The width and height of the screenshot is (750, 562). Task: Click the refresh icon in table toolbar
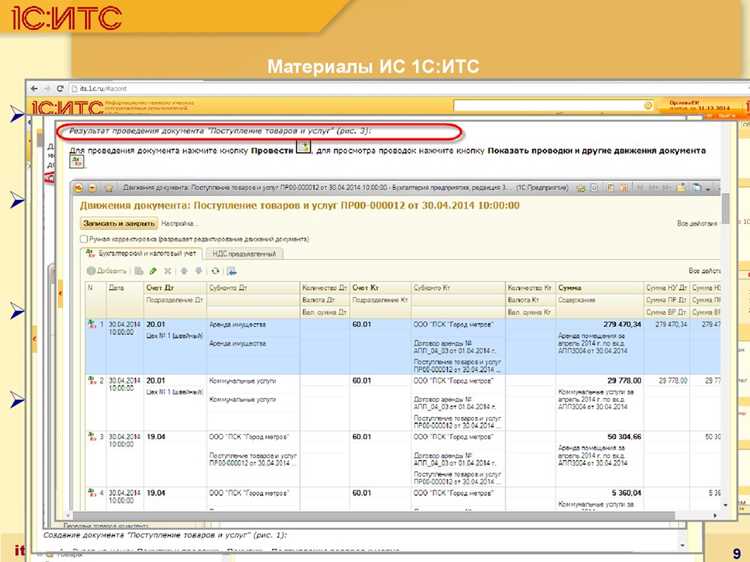coord(215,271)
